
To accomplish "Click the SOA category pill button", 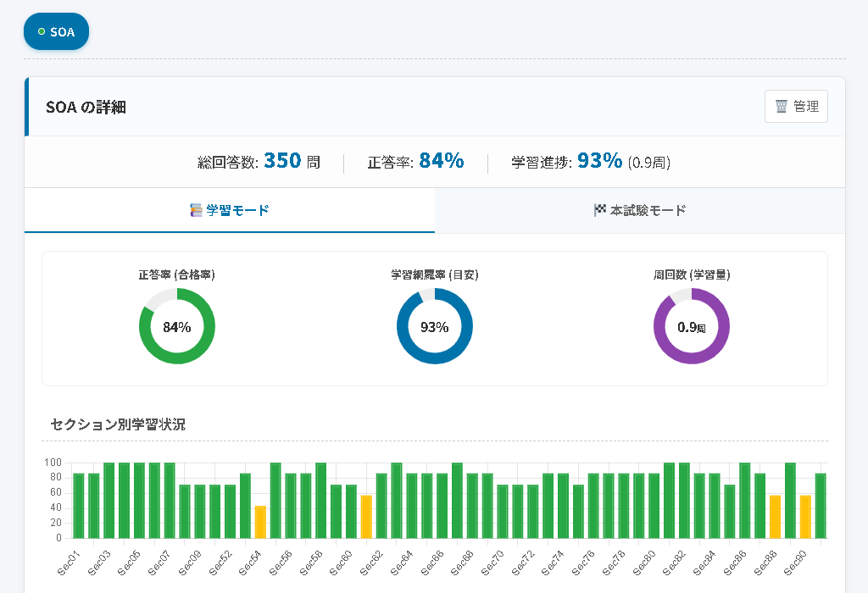I will (56, 32).
